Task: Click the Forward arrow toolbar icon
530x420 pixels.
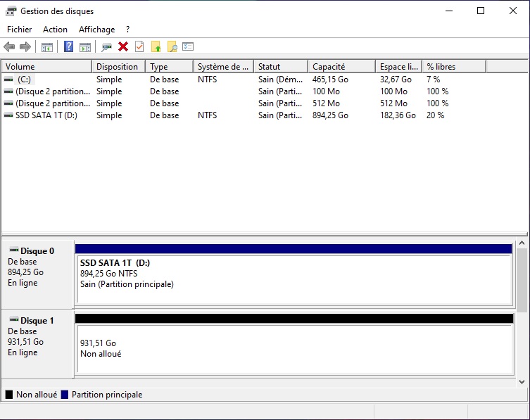Action: click(25, 47)
